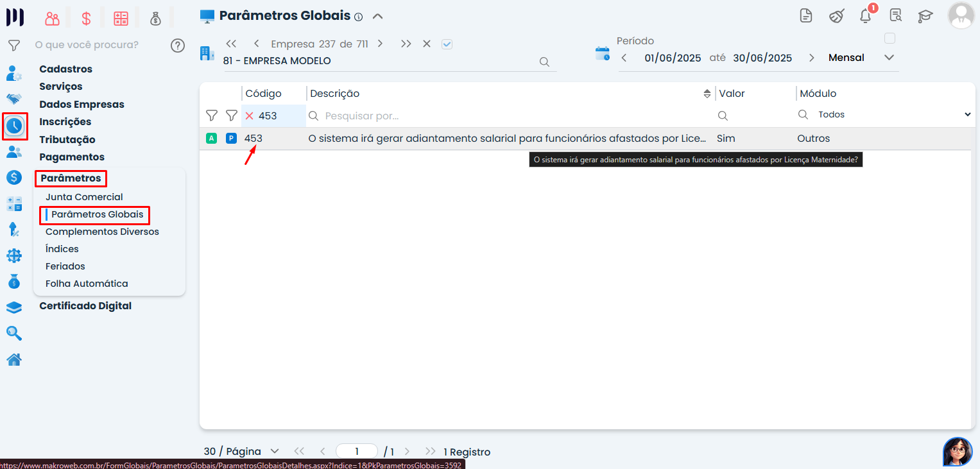Open the virtual assistant avatar at the bottom right

[x=958, y=452]
